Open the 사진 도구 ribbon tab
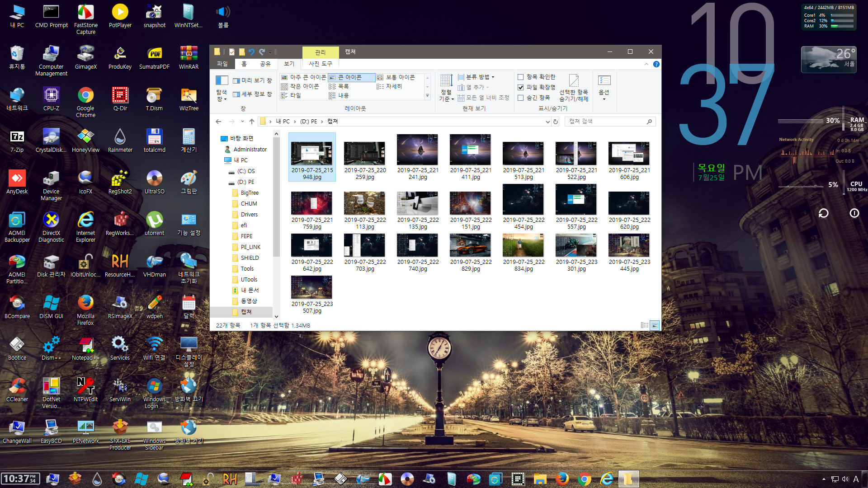Viewport: 868px width, 488px height. coord(321,64)
